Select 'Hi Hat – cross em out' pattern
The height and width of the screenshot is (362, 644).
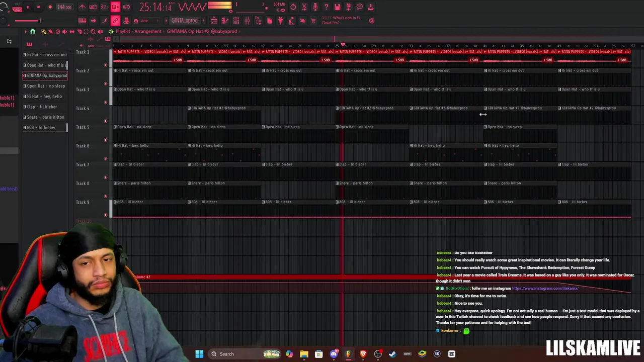pos(45,55)
